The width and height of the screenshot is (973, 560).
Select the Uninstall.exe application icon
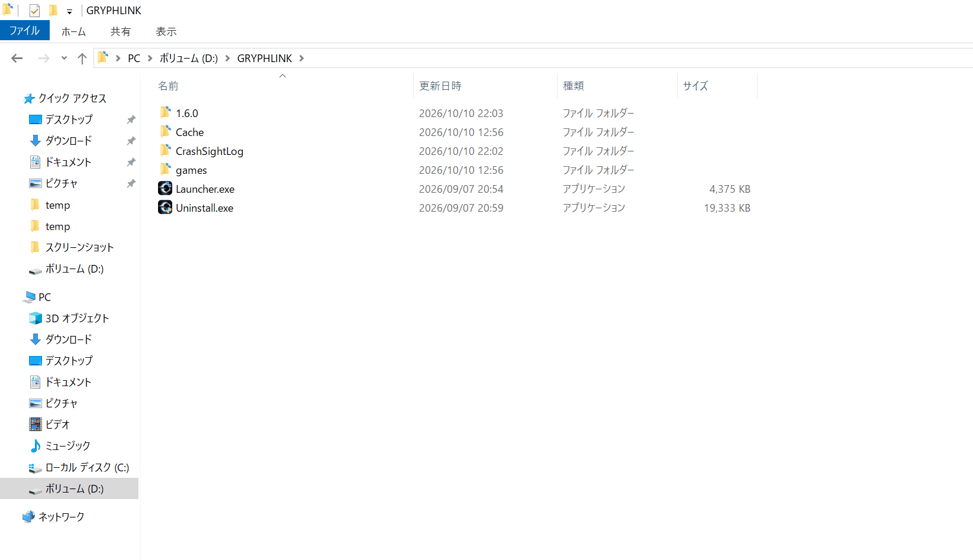(165, 208)
